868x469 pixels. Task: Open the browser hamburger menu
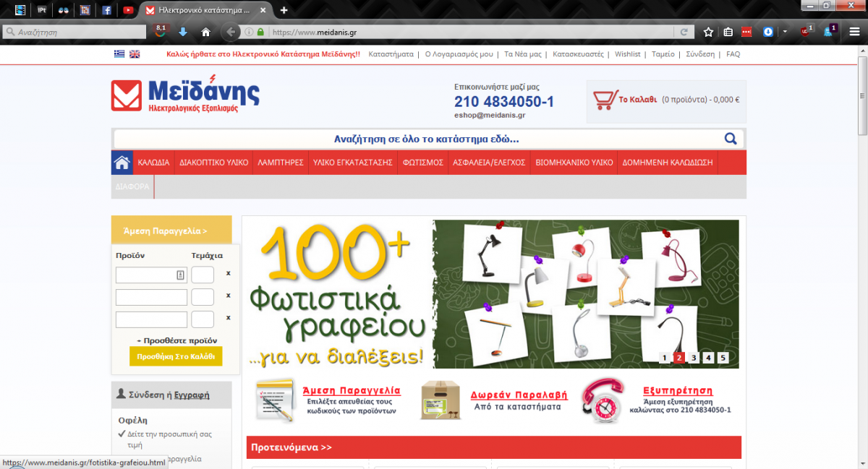point(854,32)
